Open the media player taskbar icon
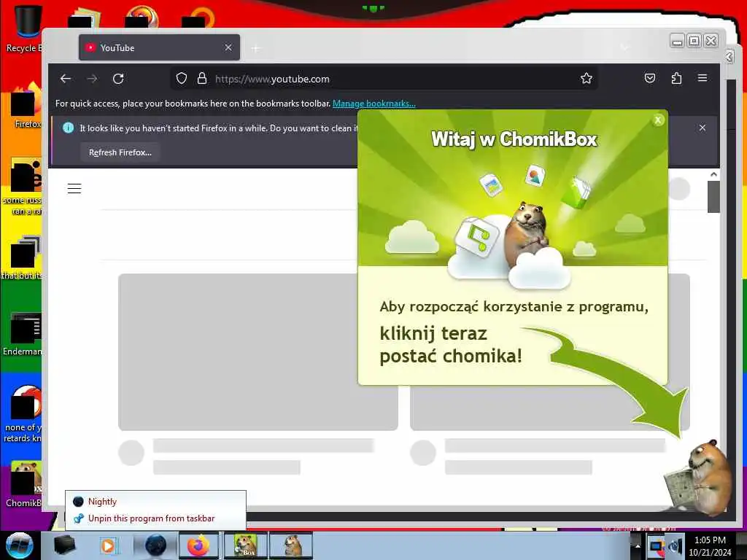 (x=109, y=545)
